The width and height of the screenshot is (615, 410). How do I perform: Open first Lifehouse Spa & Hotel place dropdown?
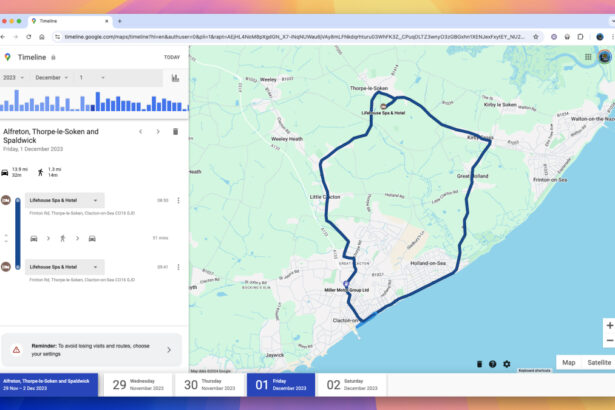(x=65, y=200)
